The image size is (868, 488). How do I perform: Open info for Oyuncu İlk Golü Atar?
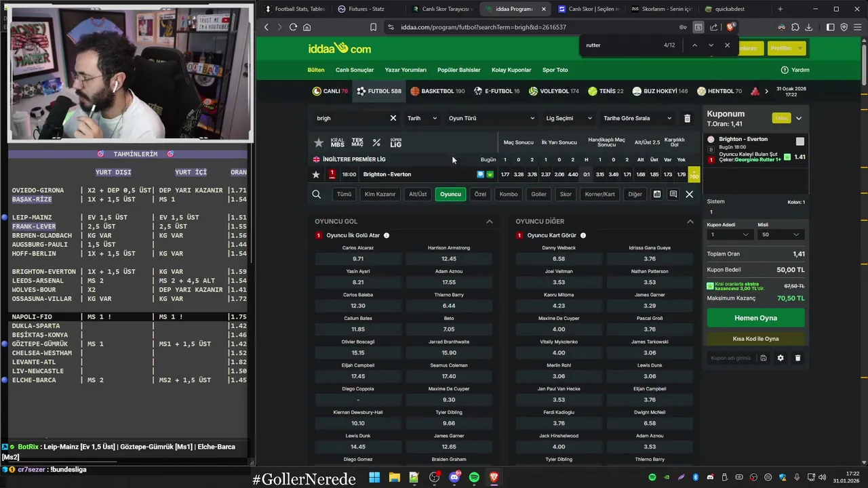387,235
